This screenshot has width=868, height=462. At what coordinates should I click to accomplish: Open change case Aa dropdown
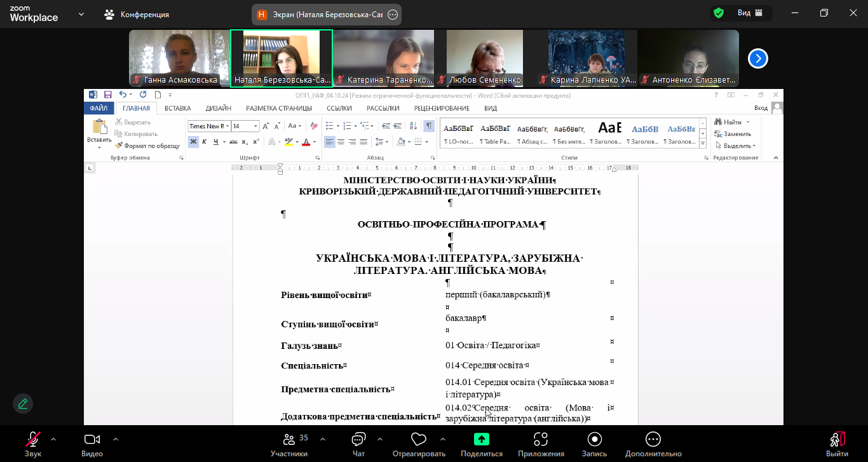(x=295, y=126)
